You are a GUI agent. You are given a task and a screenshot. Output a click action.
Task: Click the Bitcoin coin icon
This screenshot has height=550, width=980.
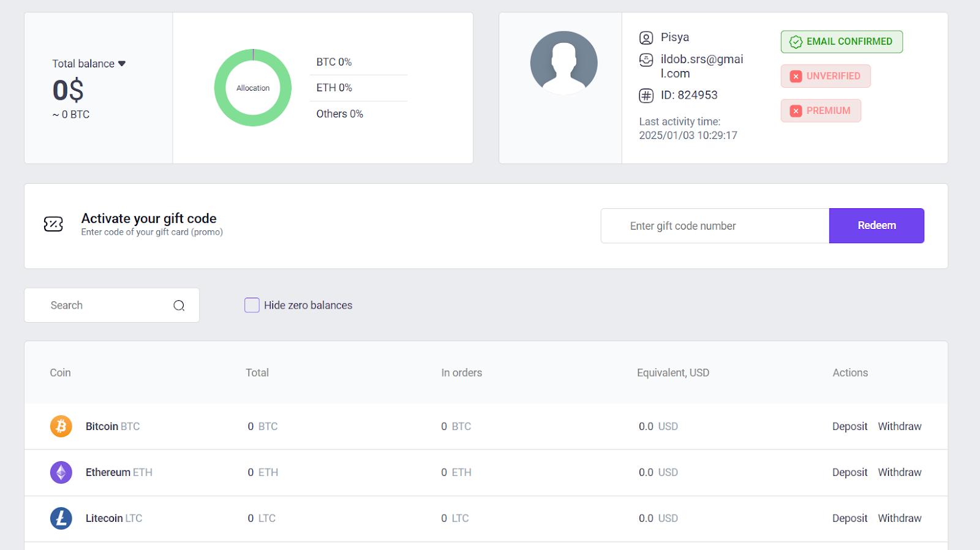[61, 426]
